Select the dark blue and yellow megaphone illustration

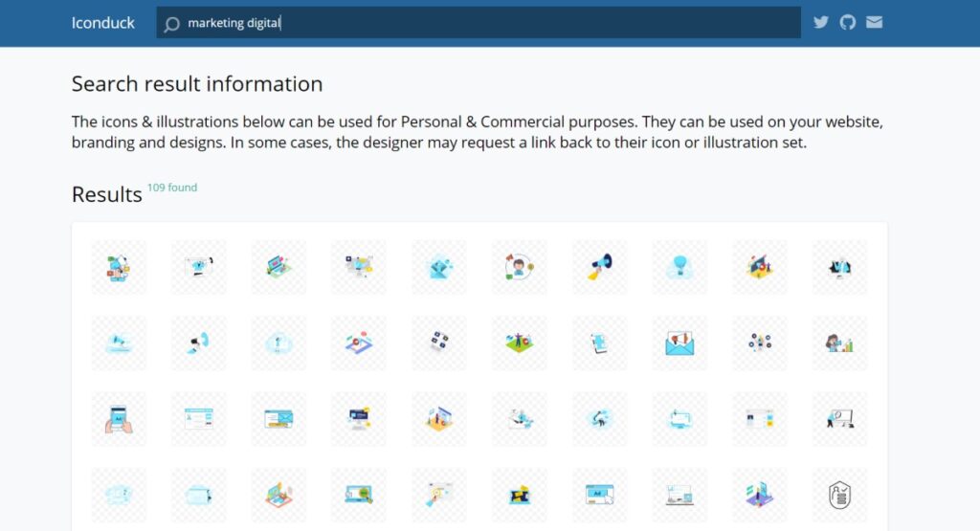tap(599, 267)
